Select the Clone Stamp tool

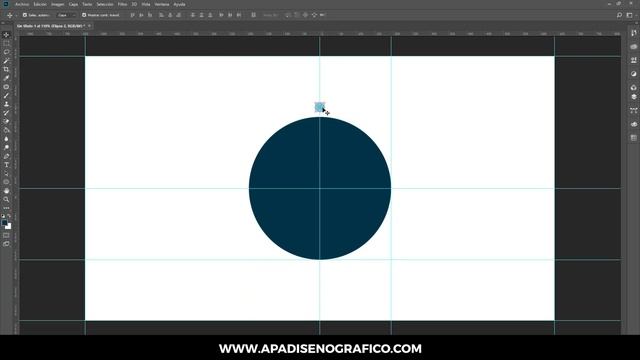[6, 104]
